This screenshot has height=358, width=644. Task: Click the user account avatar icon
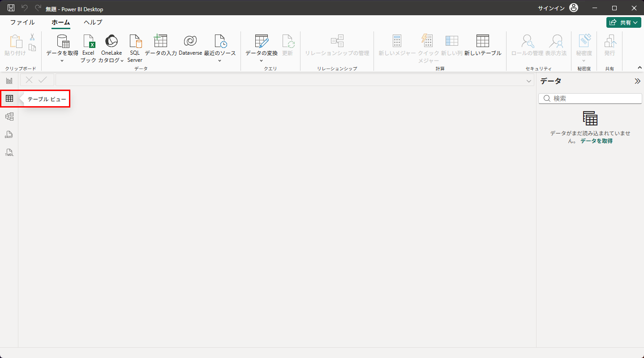point(574,8)
